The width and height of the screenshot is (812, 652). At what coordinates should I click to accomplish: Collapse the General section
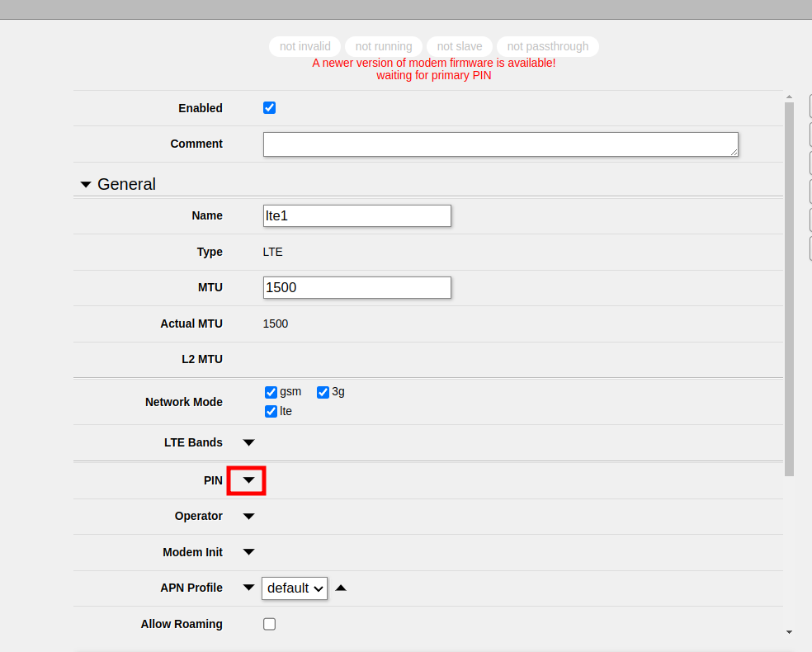click(x=86, y=184)
